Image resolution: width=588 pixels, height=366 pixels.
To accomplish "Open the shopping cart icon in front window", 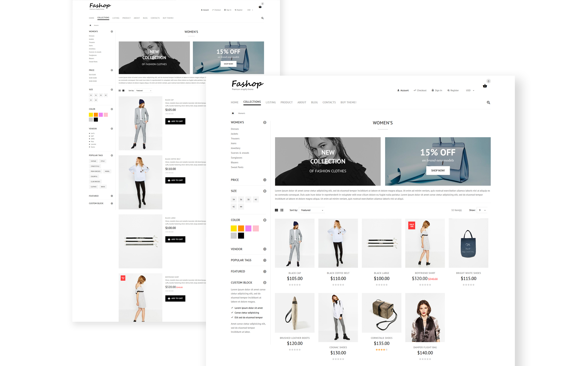I will [x=485, y=86].
